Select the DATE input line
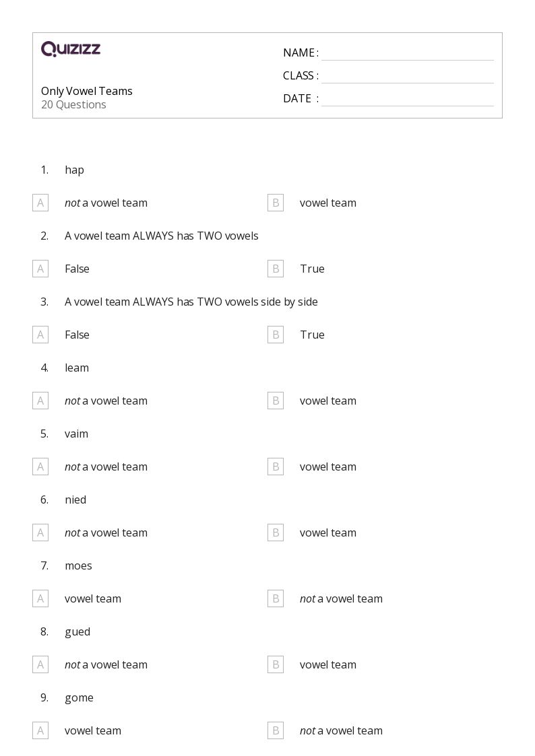The width and height of the screenshot is (535, 756). pos(408,99)
